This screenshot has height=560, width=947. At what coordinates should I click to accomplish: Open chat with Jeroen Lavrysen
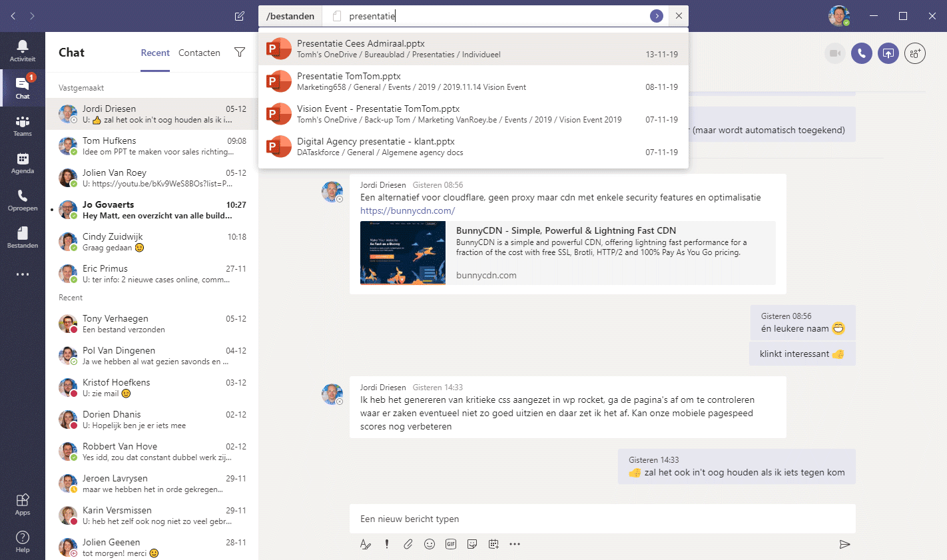(x=152, y=483)
